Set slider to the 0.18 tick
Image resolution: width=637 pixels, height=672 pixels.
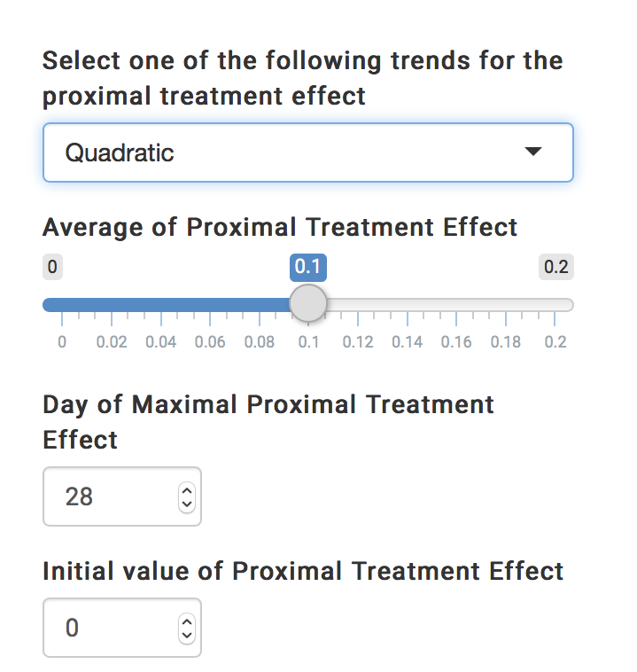506,305
